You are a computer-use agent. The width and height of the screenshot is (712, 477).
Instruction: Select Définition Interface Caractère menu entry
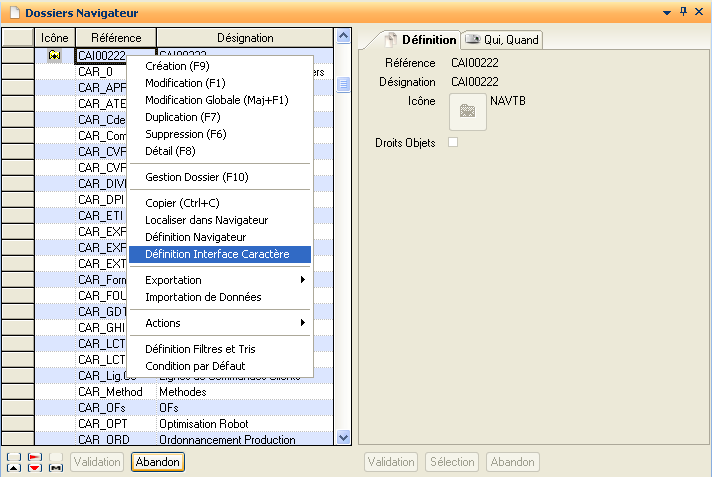[217, 254]
